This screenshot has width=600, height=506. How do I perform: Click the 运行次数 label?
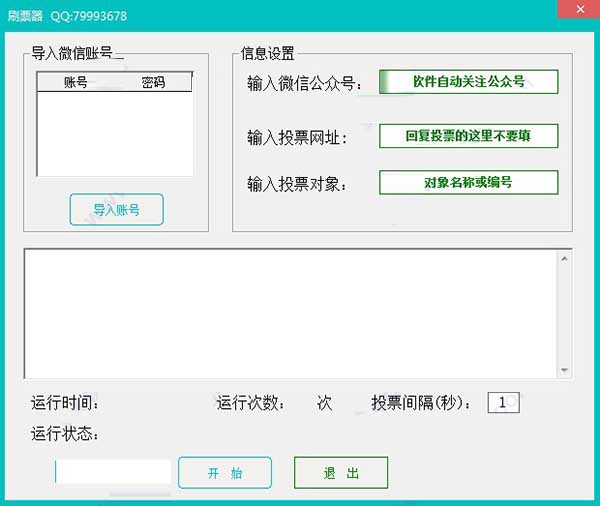251,403
